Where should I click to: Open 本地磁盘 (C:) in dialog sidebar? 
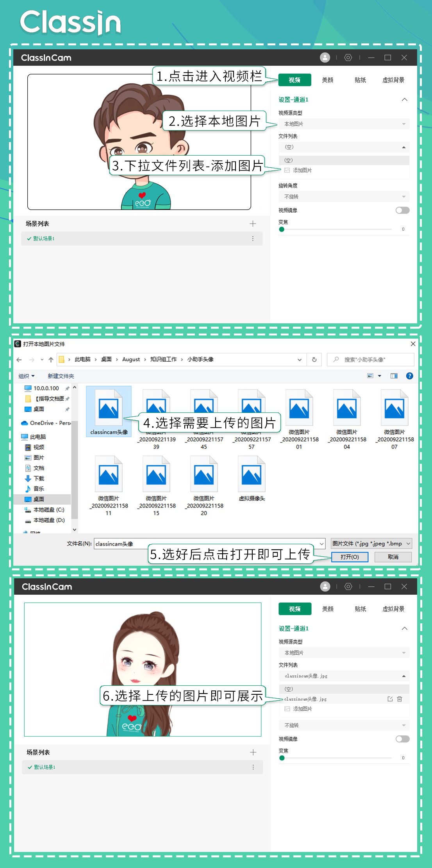click(x=44, y=510)
